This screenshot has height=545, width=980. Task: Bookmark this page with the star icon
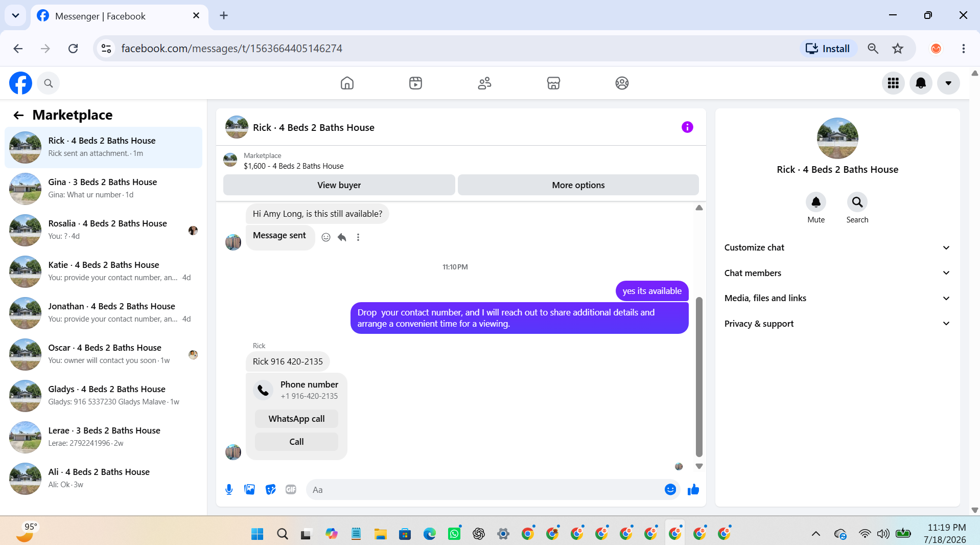click(898, 49)
